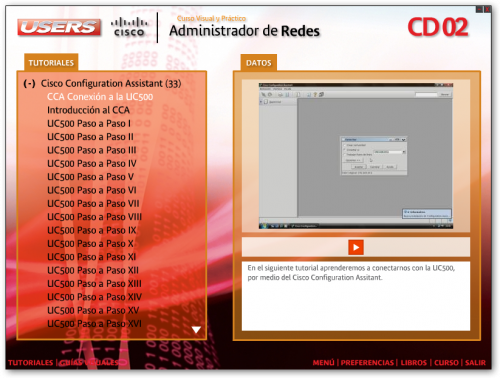Select UC500 Paso a Paso XVI
Screen dimensions: 500x378
pos(94,324)
